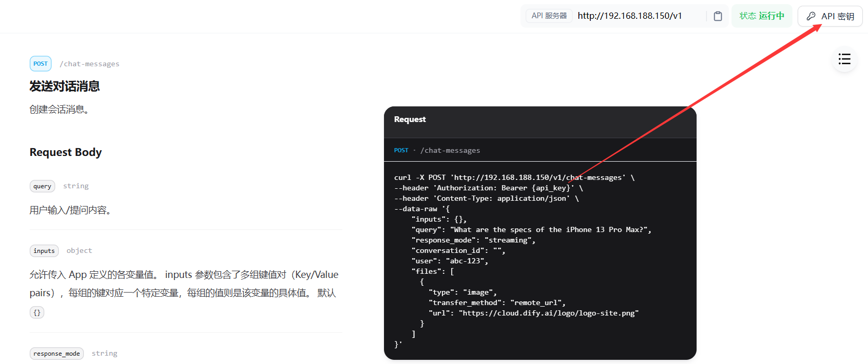
Task: Open the table of contents list icon
Action: pos(844,59)
